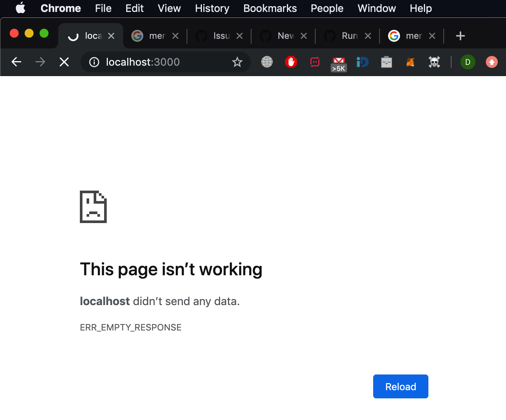
Task: Close the Run tab
Action: click(368, 36)
